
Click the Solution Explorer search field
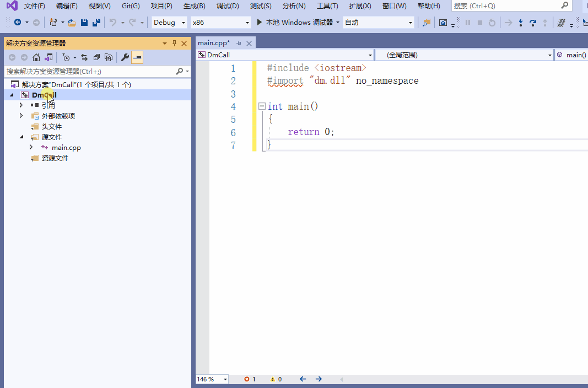88,71
